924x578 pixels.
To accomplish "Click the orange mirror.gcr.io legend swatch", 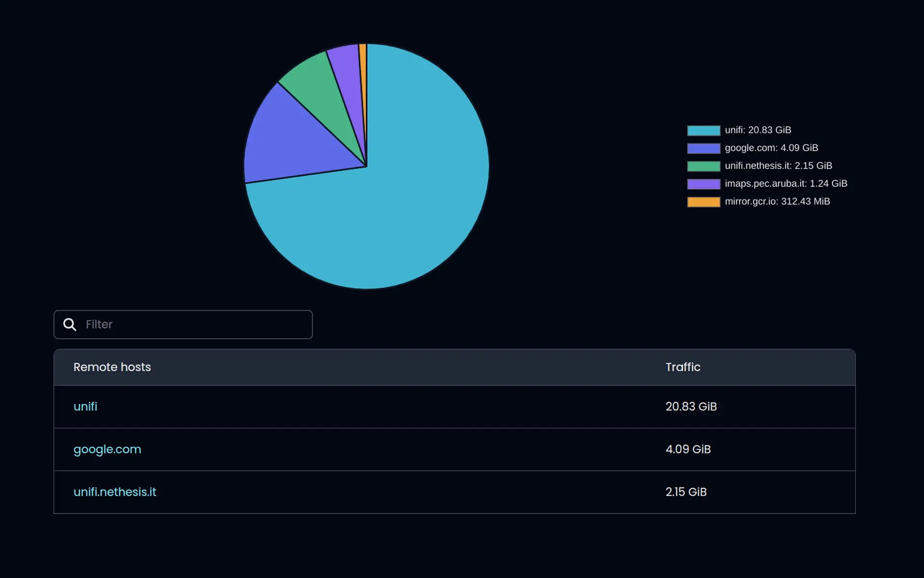I will 704,202.
